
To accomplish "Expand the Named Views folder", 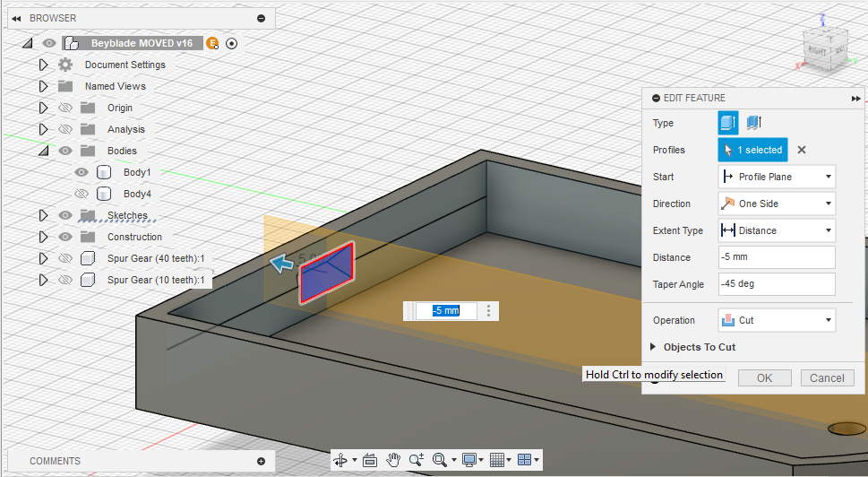I will pyautogui.click(x=43, y=86).
